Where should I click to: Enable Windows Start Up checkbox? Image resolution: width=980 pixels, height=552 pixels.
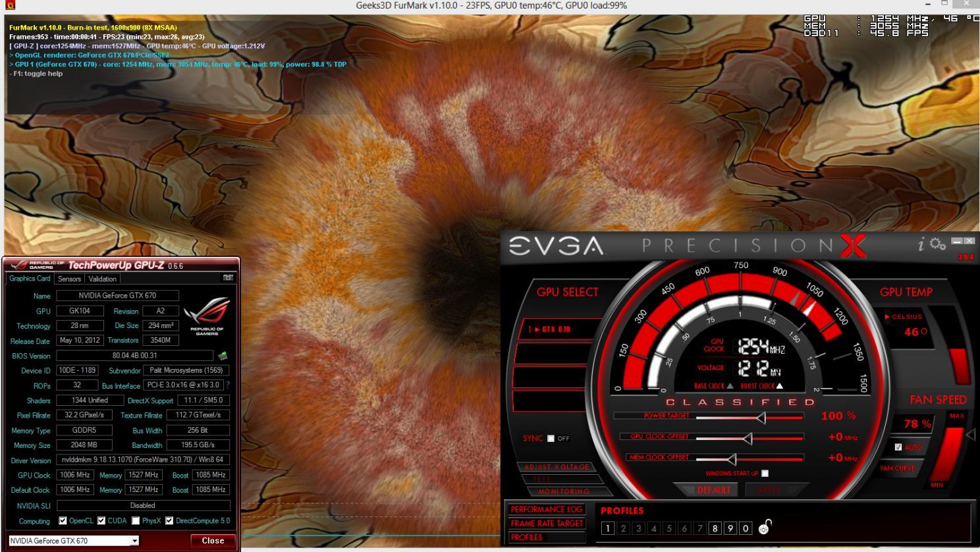(x=765, y=474)
